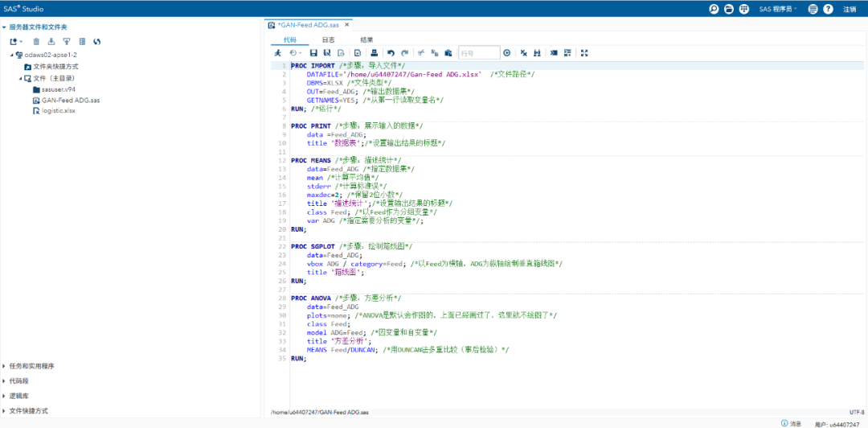The width and height of the screenshot is (868, 428).
Task: Run the SAS program with running-man icon
Action: [x=277, y=53]
